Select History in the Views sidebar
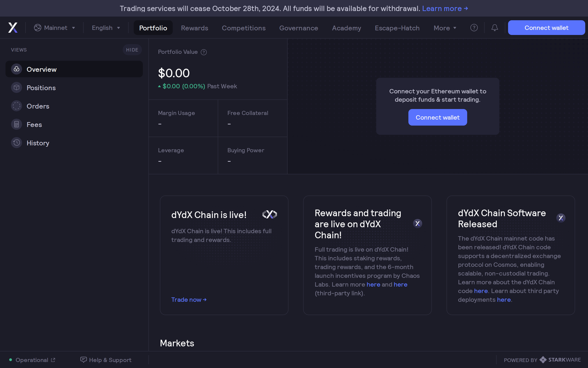Viewport: 588px width, 368px height. 74,143
